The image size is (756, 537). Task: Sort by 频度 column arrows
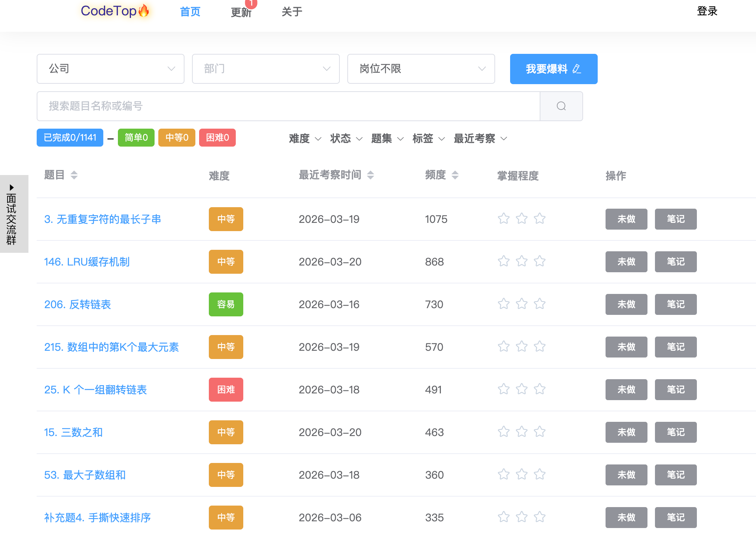point(455,175)
